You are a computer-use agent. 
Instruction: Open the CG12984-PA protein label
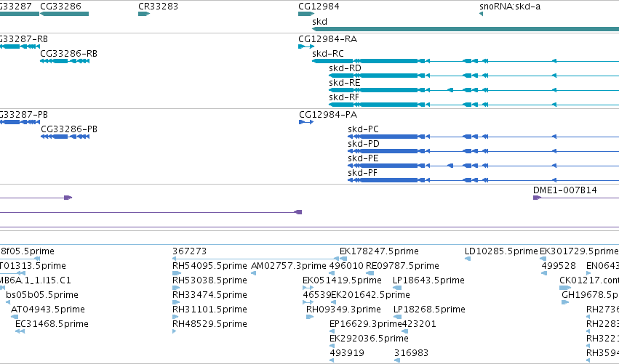(328, 115)
